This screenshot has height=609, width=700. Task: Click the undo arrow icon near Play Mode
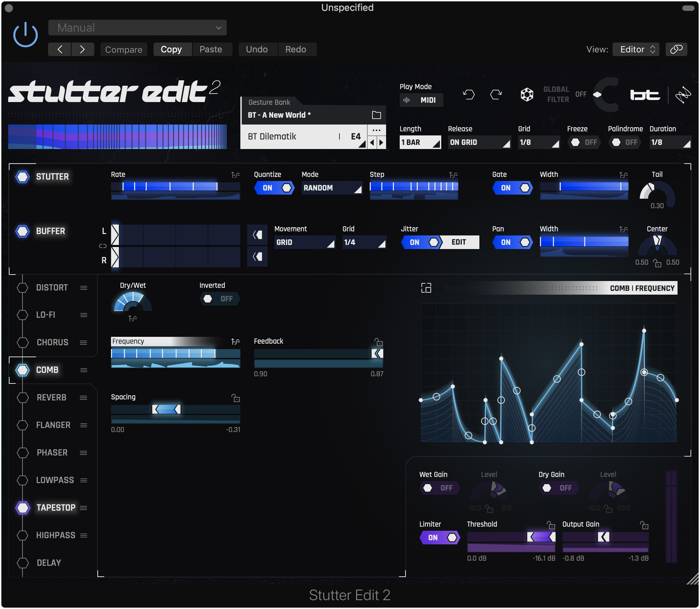469,94
